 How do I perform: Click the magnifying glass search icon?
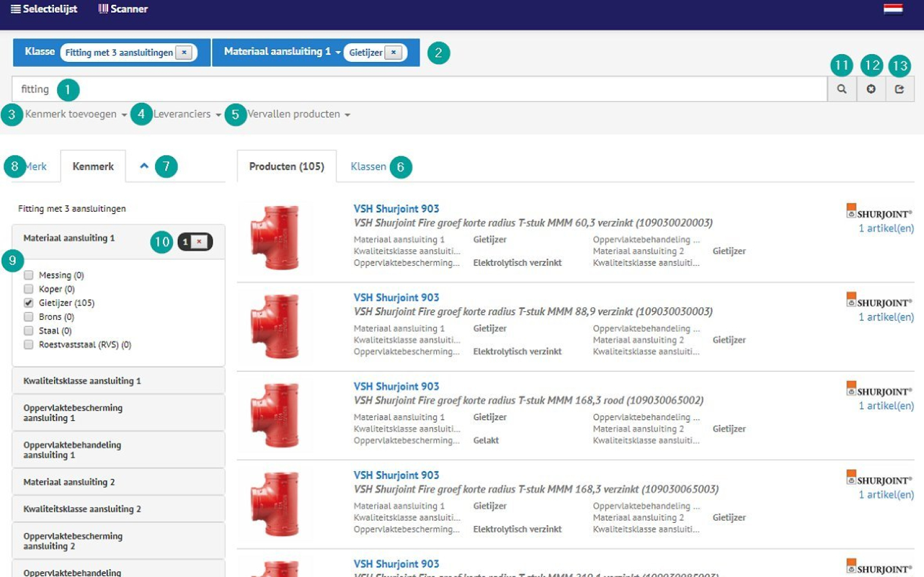coord(842,89)
